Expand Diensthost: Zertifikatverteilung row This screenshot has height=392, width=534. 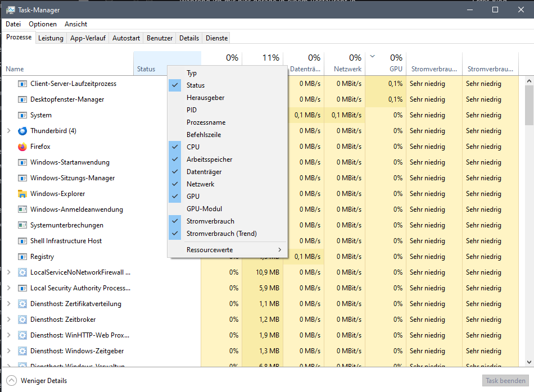point(9,303)
